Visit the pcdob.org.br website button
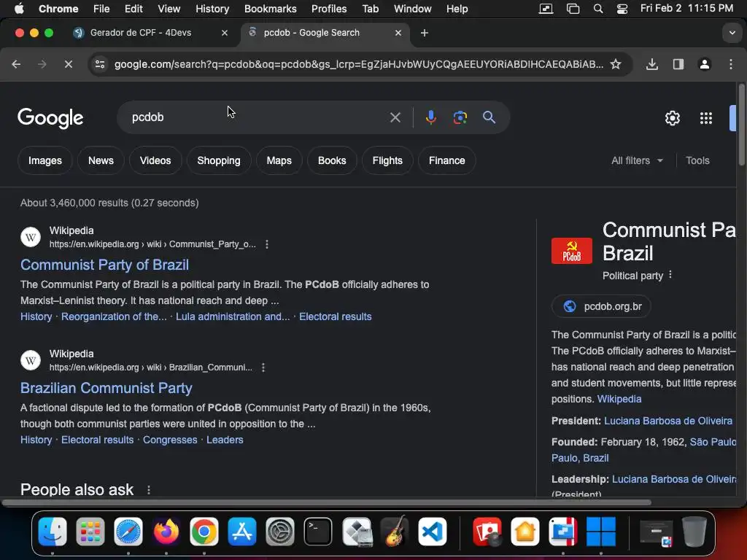The image size is (747, 560). tap(601, 306)
